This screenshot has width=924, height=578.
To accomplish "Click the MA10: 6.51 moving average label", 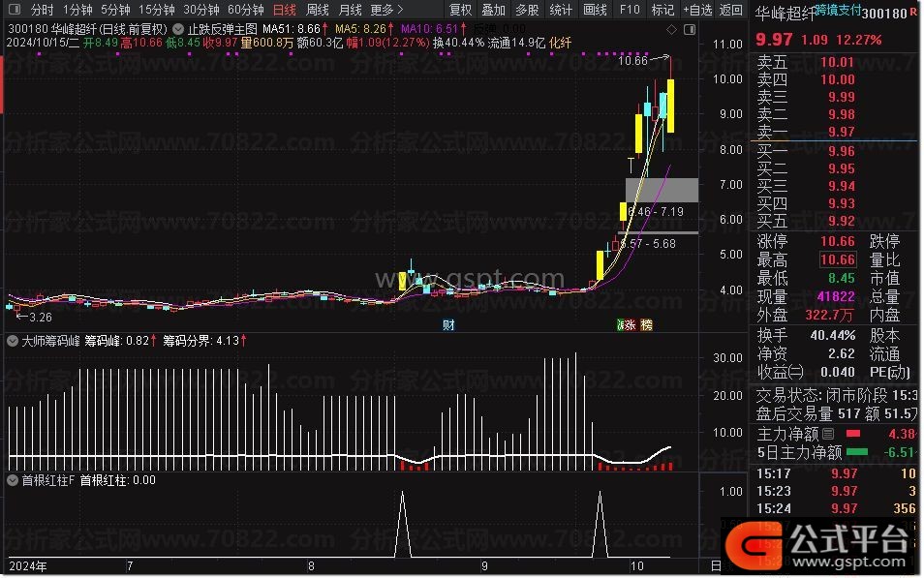I will [434, 28].
